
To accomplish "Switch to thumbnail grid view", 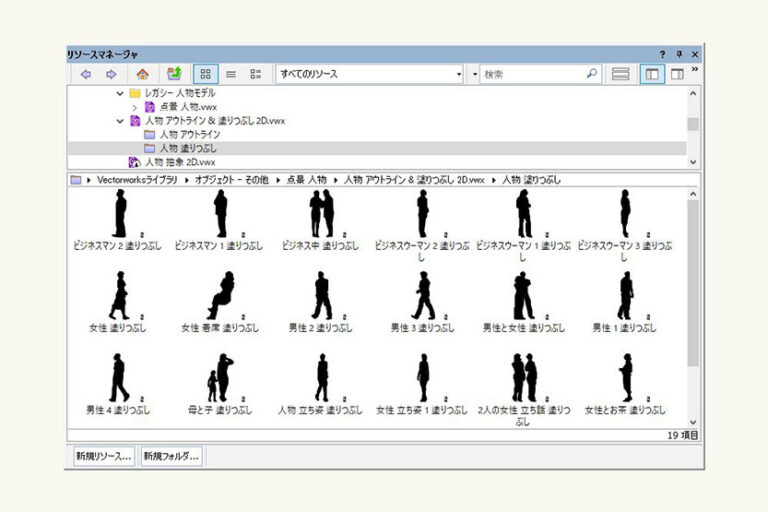I will (206, 74).
